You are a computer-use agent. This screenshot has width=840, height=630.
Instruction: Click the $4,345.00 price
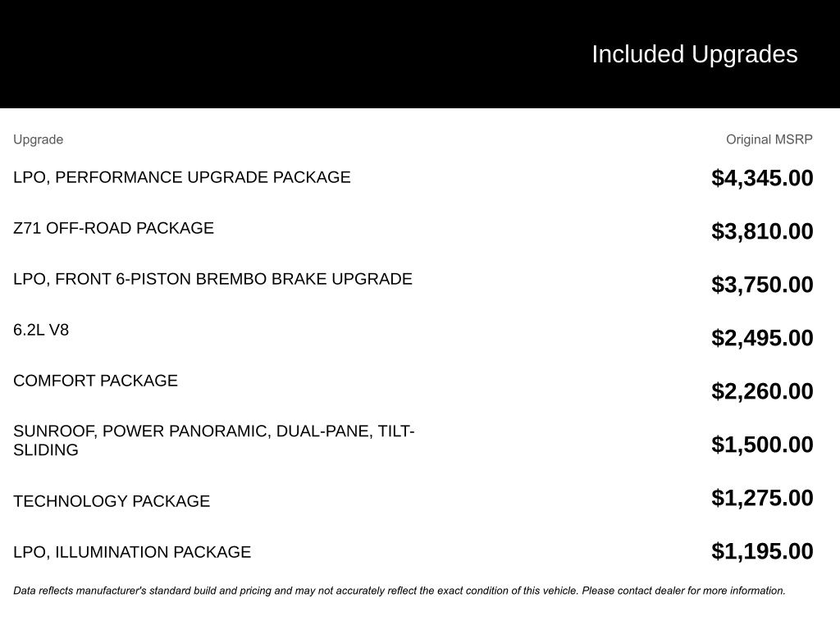(762, 178)
